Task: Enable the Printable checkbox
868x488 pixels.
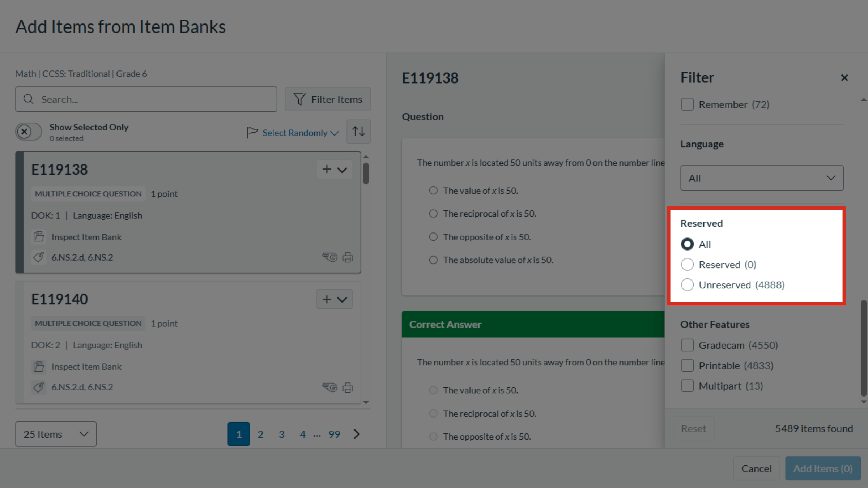Action: (687, 365)
